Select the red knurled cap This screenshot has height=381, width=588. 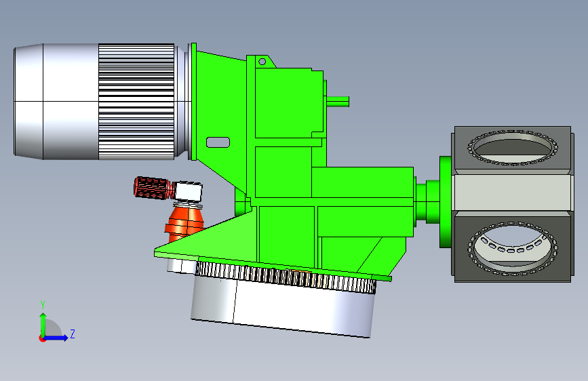tap(151, 188)
